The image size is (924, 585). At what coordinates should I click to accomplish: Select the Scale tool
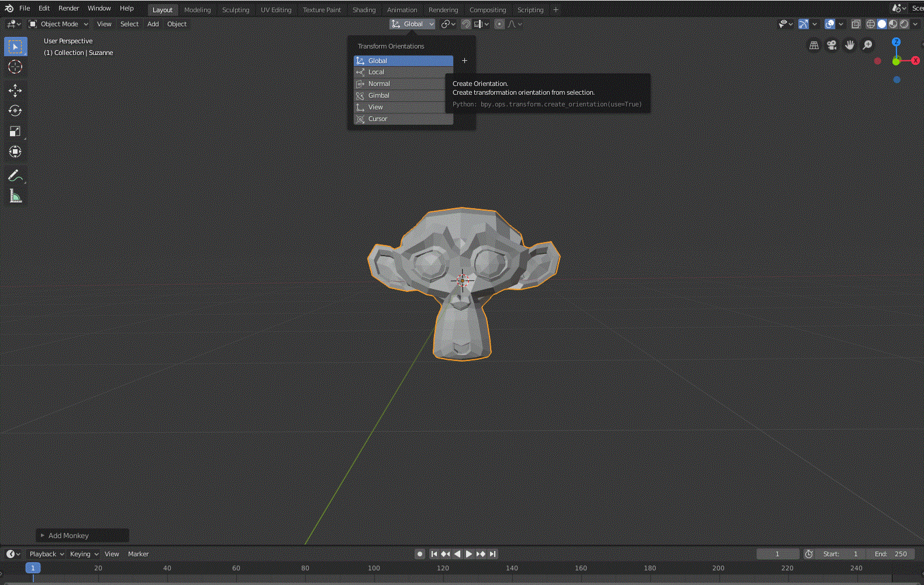click(x=15, y=131)
